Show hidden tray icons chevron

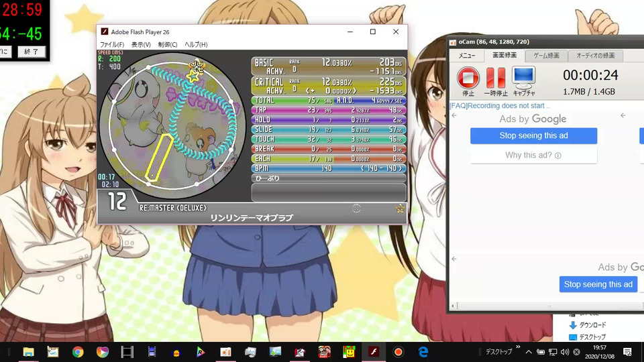[x=529, y=352]
